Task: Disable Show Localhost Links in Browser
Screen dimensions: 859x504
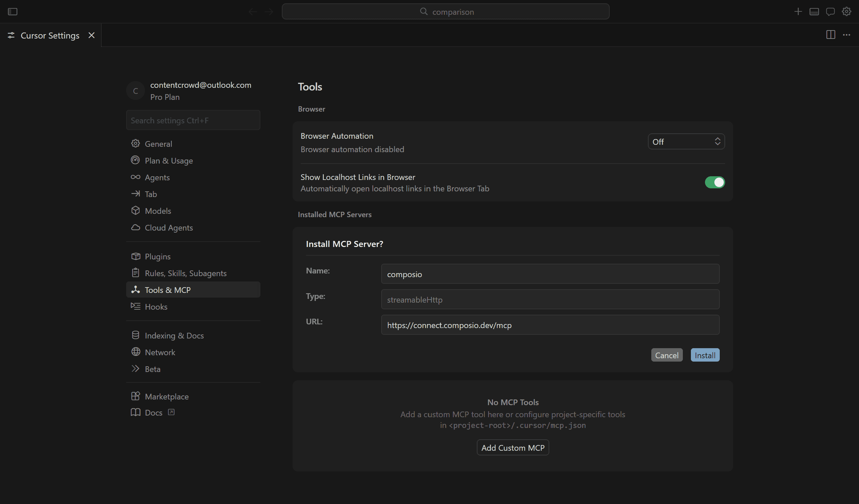Action: point(714,182)
